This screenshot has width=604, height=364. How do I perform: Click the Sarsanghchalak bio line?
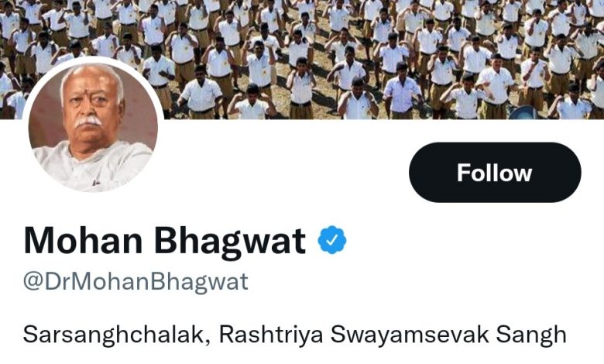tap(295, 335)
